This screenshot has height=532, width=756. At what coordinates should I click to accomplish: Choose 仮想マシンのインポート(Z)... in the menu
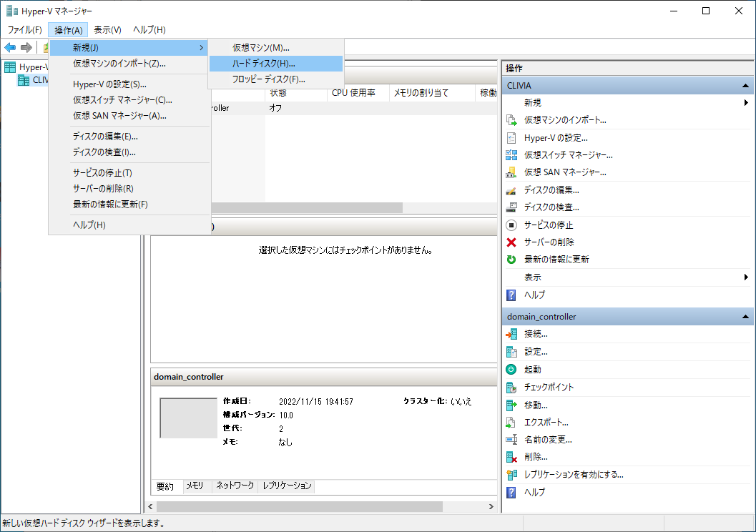(x=129, y=64)
